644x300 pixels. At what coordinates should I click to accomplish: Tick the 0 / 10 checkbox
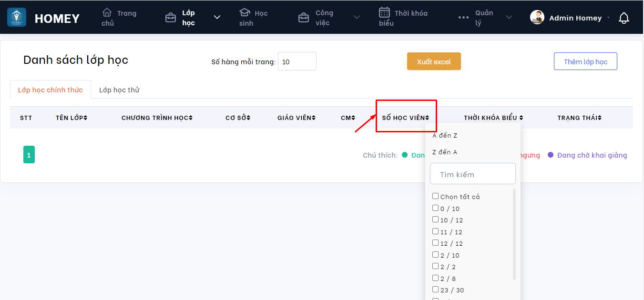(x=435, y=208)
